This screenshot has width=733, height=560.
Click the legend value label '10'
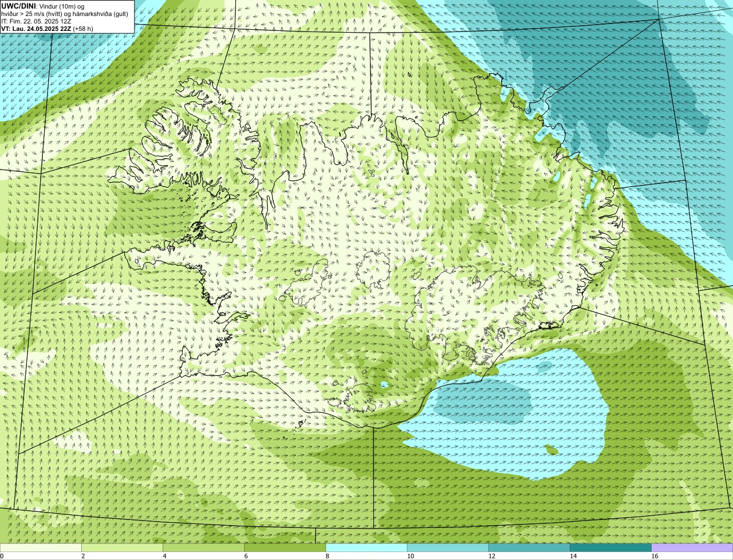click(411, 556)
